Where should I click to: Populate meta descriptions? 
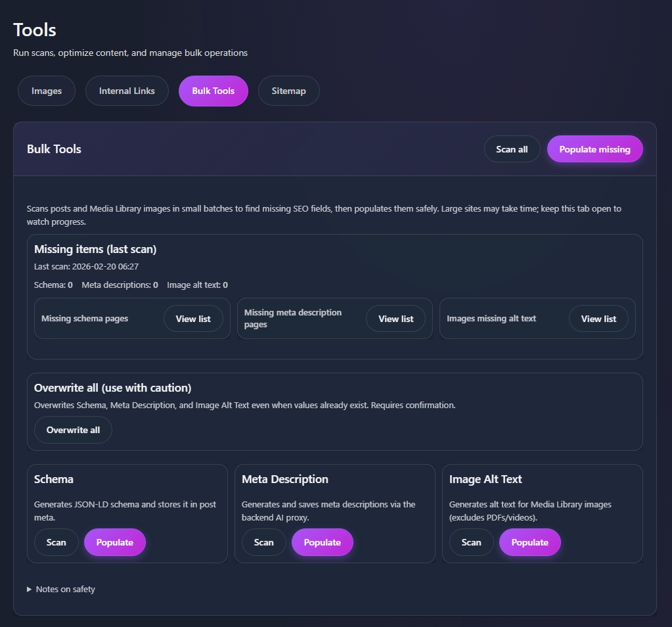coord(322,542)
